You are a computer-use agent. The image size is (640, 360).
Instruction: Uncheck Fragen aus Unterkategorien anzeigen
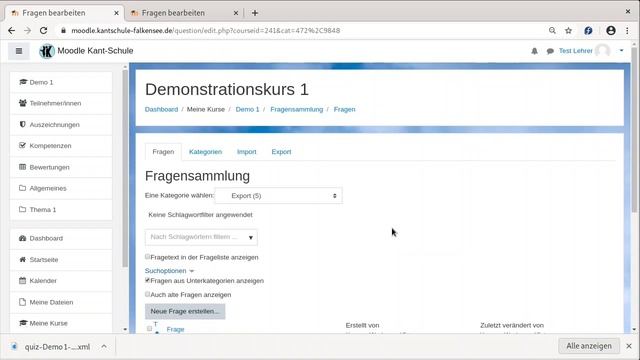(148, 280)
